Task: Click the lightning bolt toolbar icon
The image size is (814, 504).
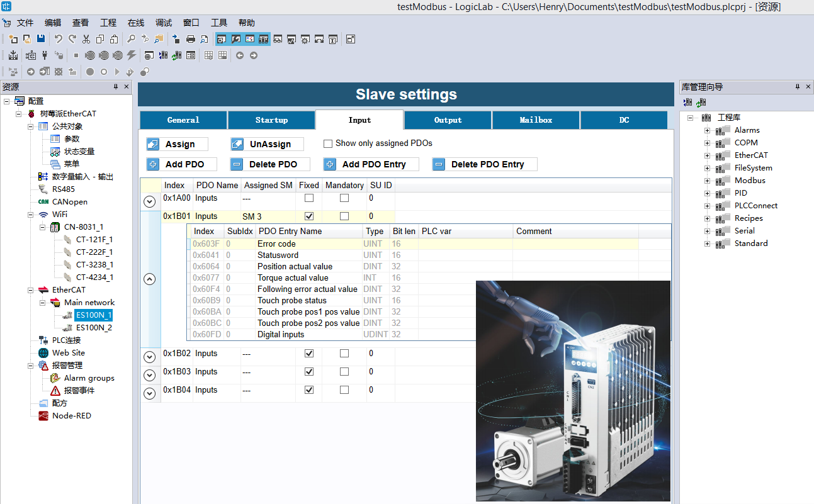Action: tap(132, 55)
